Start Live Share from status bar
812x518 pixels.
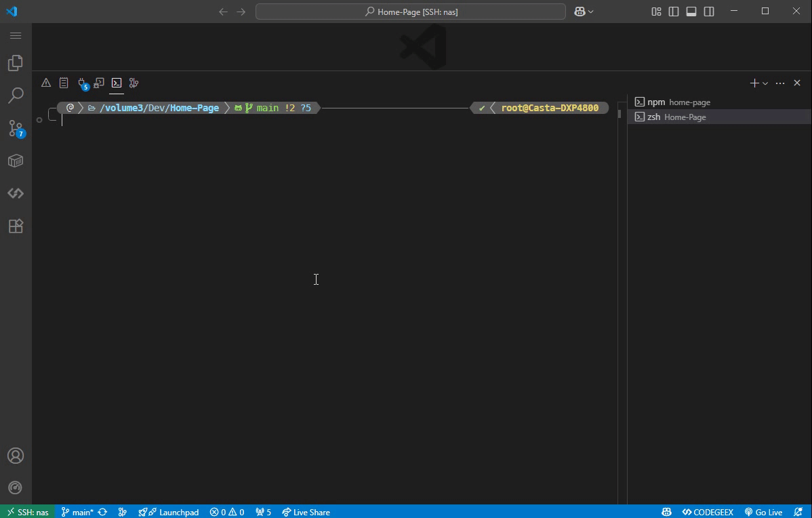[306, 512]
